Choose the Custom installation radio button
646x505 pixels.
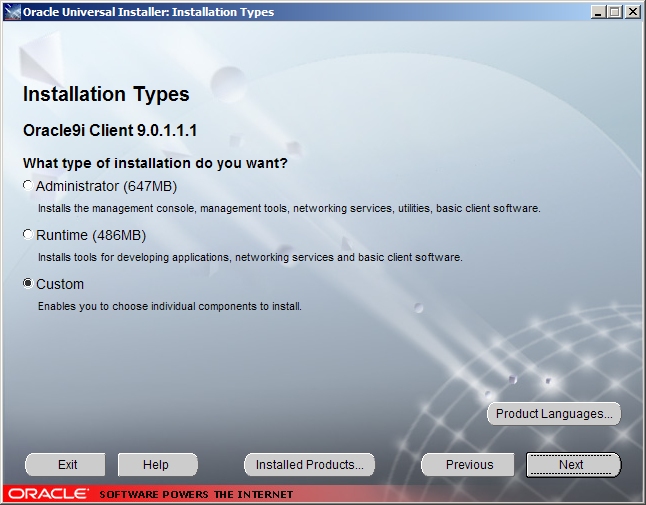click(28, 284)
